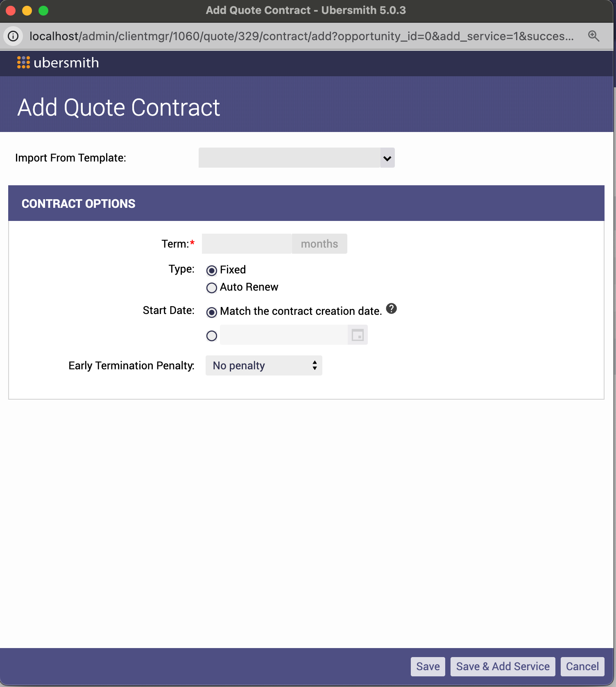
Task: Click the site info icon in address bar
Action: 13,36
